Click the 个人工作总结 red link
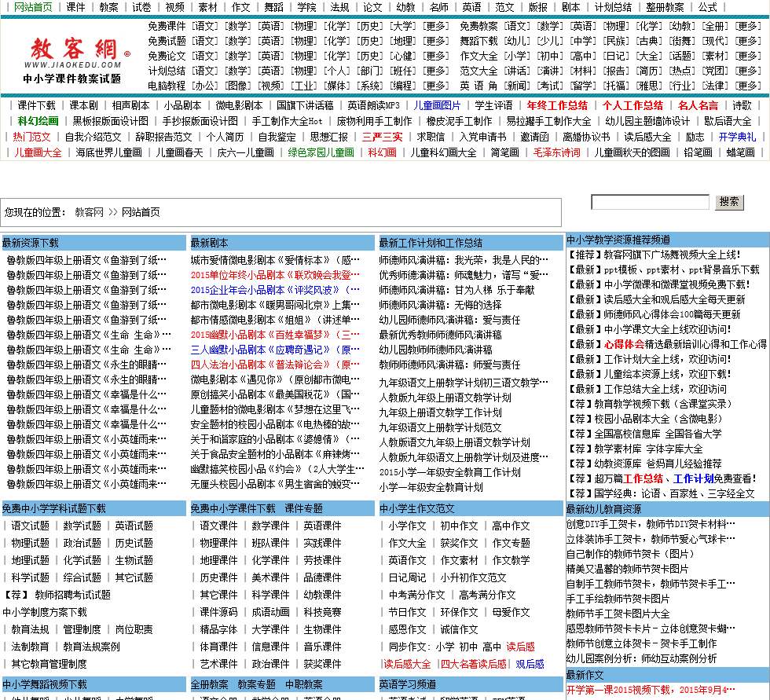Image resolution: width=770 pixels, height=700 pixels. (x=632, y=105)
